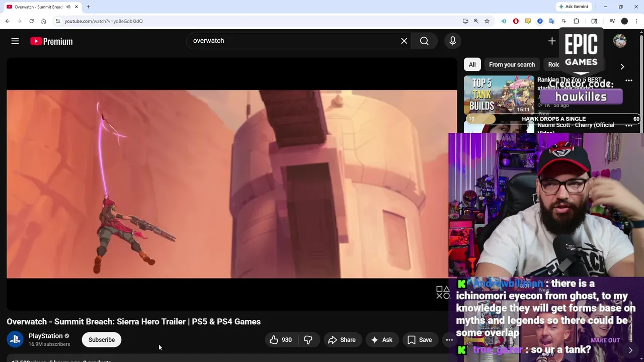Open the YouTube guide hamburger menu
Image resolution: width=644 pixels, height=362 pixels.
[15, 41]
